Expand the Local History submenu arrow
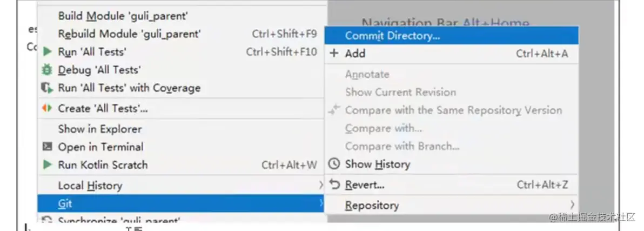Image resolution: width=644 pixels, height=231 pixels. [x=321, y=186]
